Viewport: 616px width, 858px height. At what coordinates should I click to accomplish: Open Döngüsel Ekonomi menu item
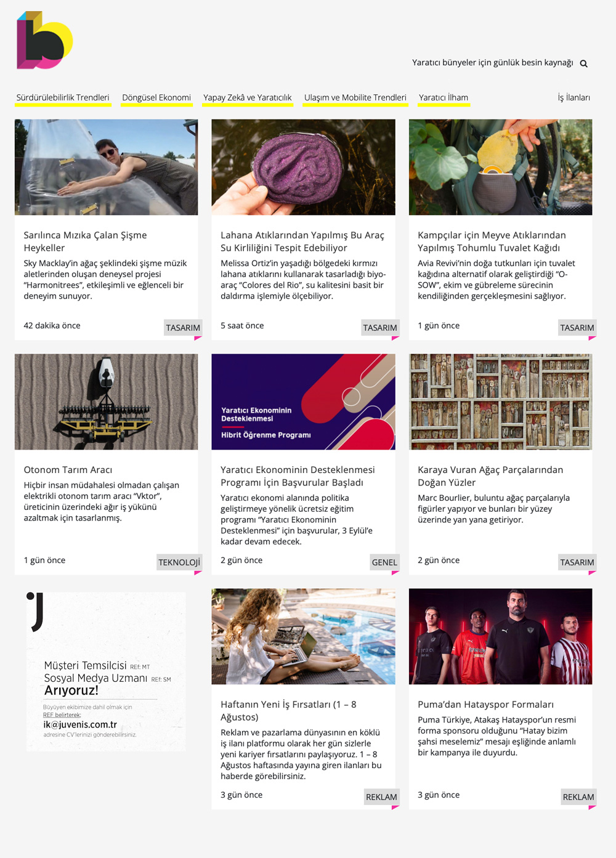[x=156, y=97]
